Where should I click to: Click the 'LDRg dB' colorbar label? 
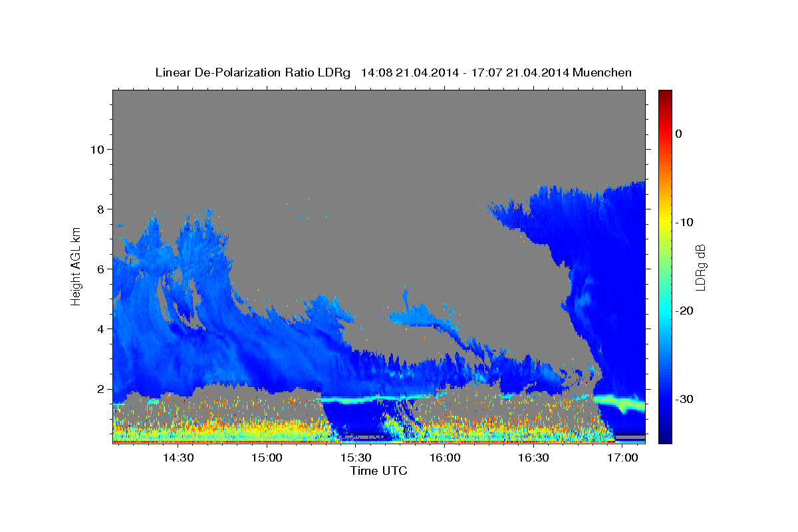click(x=700, y=267)
